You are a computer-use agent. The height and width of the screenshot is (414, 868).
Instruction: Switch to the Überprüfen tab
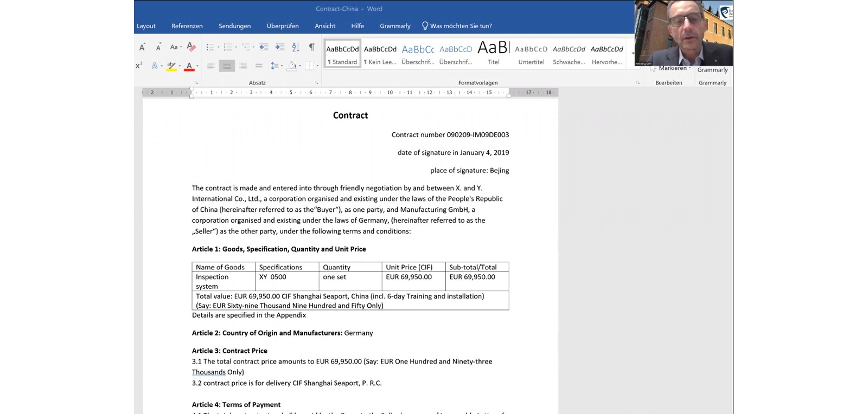click(282, 26)
